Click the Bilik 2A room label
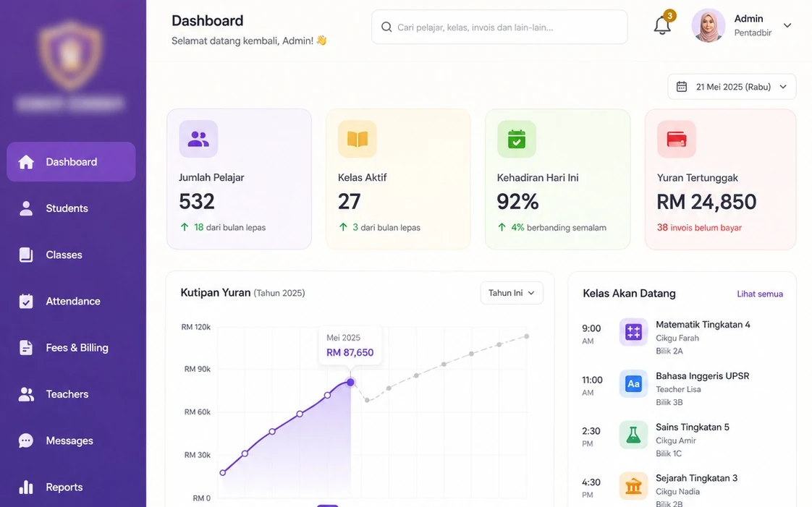 (x=669, y=351)
